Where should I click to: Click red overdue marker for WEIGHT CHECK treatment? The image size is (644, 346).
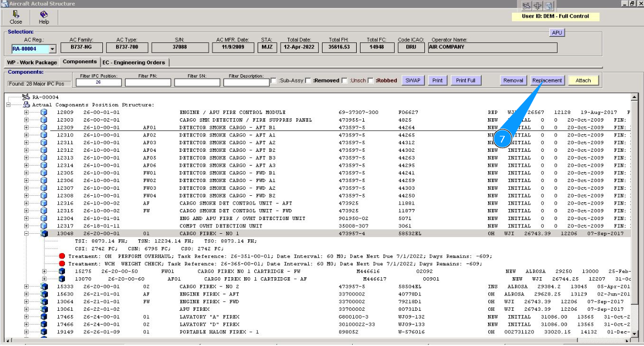click(x=62, y=264)
